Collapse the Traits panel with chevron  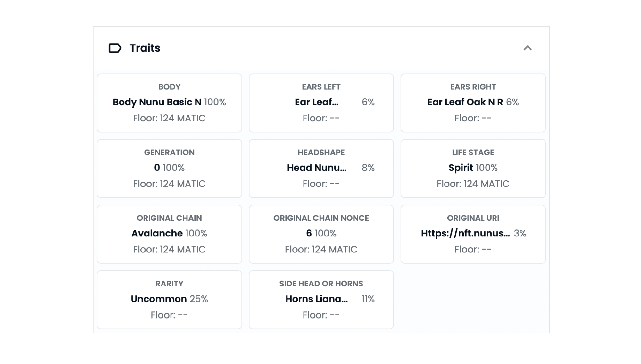[x=528, y=48]
